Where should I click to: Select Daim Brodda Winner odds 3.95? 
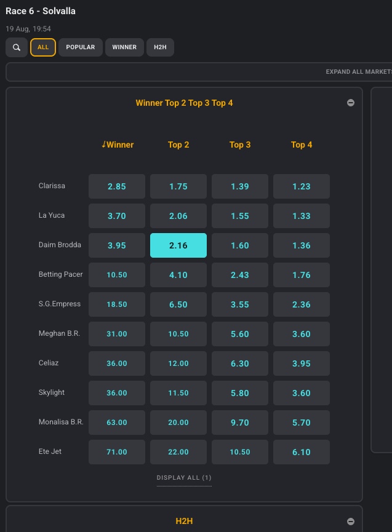click(117, 245)
